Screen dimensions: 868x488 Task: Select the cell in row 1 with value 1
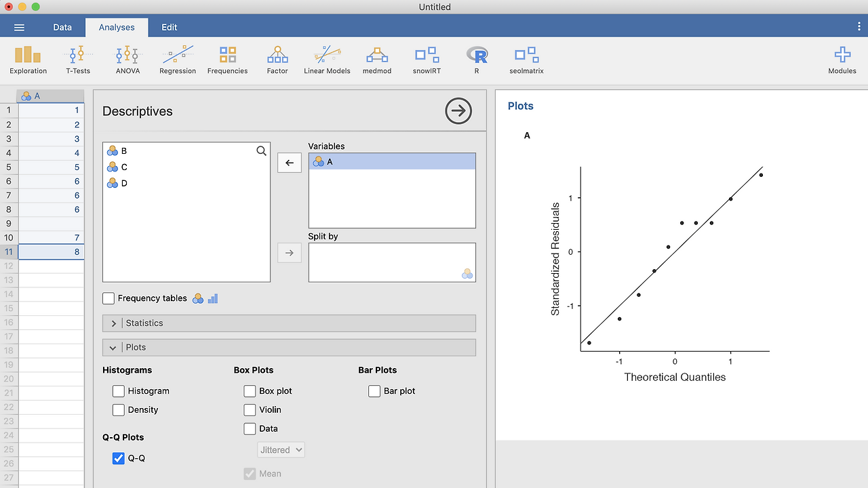pos(51,110)
